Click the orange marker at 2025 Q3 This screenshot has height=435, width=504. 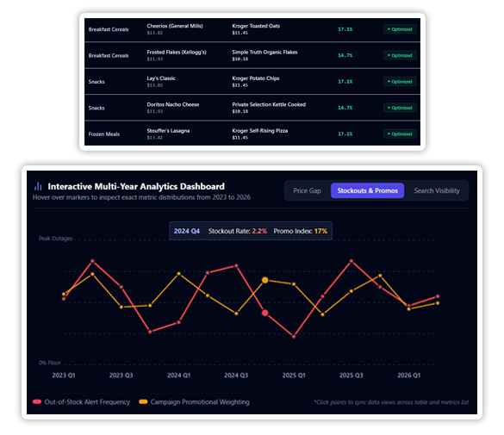point(351,291)
